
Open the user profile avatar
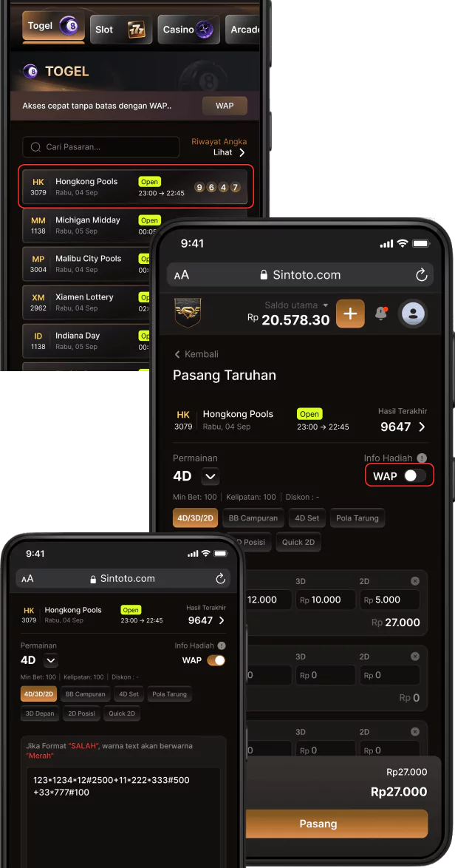pyautogui.click(x=413, y=314)
